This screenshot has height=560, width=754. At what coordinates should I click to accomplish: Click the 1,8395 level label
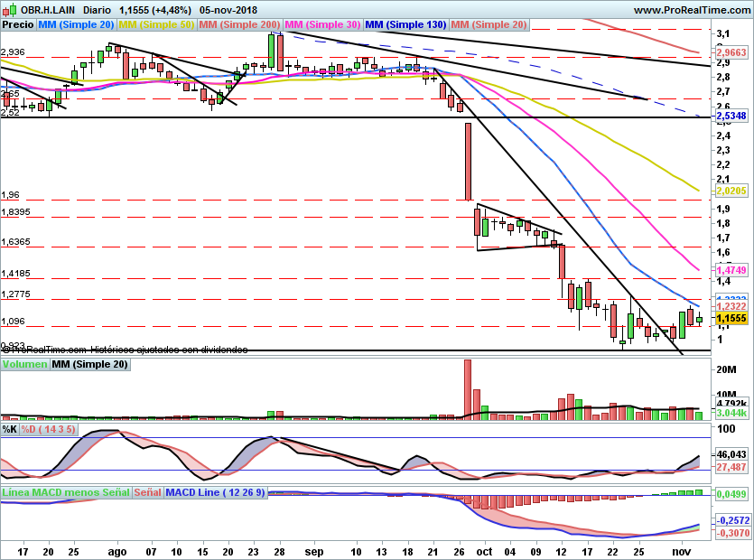click(15, 211)
